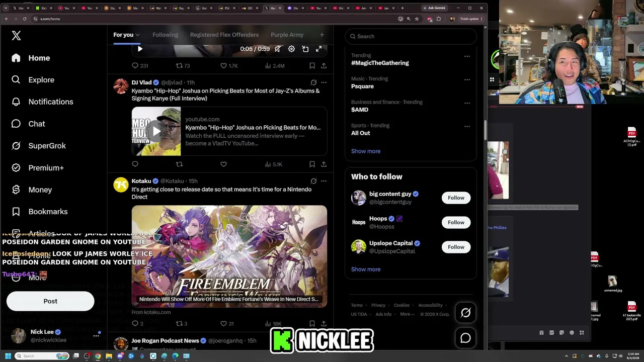Screen dimensions: 644x362
Task: Open options for $AMD trend
Action: click(467, 103)
